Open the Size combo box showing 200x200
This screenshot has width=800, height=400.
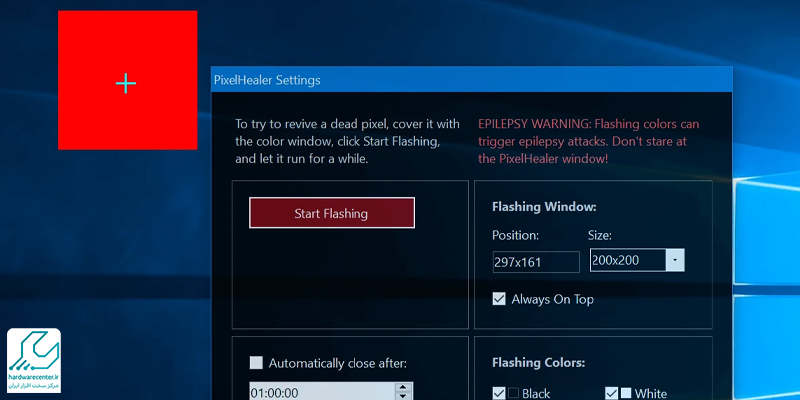627,260
